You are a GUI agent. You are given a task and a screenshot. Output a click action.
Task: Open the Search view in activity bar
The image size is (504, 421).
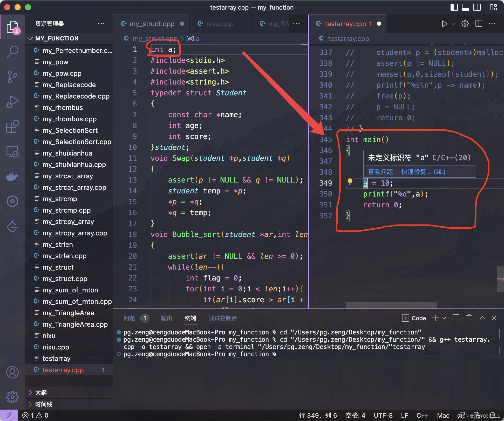point(12,51)
